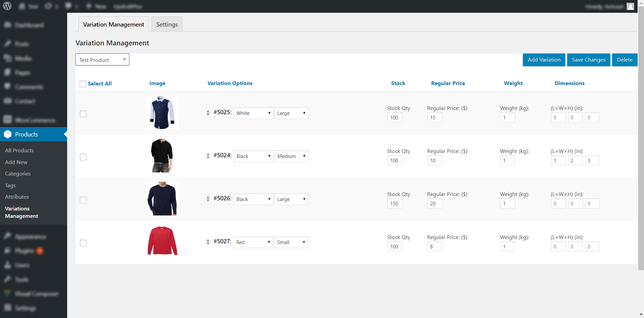This screenshot has height=318, width=644.
Task: Select the checkbox for the red shirt row
Action: point(83,243)
